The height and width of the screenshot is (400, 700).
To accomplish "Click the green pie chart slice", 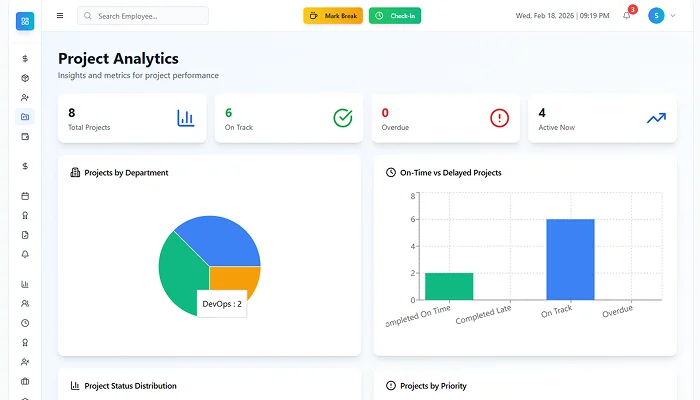I will (180, 272).
